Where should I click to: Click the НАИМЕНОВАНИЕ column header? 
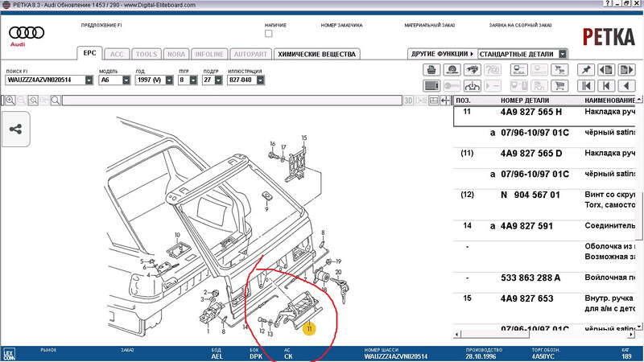pos(609,100)
